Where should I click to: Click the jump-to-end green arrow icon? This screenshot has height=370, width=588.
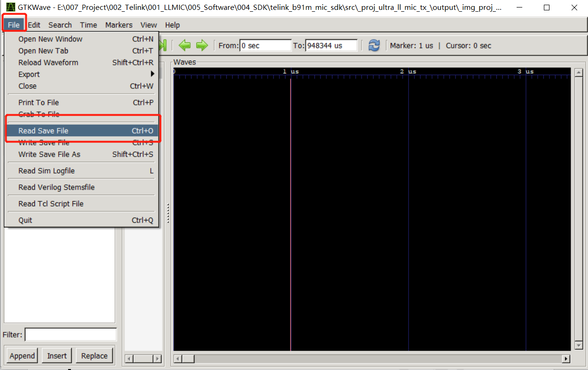tap(162, 45)
